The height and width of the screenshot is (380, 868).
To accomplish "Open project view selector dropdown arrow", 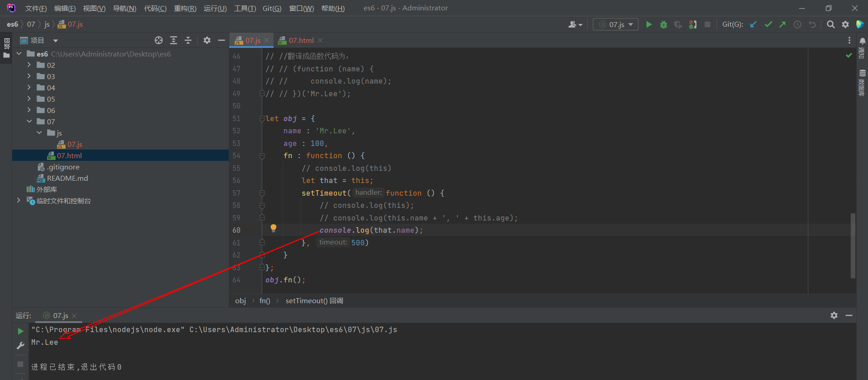I will tap(56, 41).
